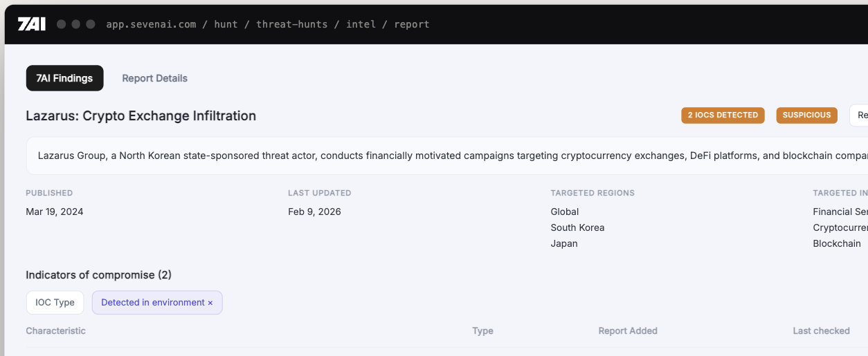
Task: Click the Lazarus Group description text box
Action: point(447,156)
